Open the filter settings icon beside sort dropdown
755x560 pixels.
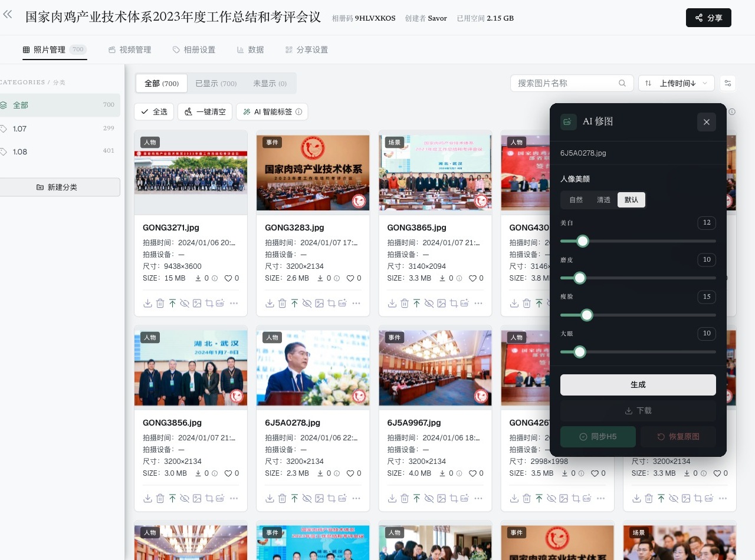coord(728,83)
